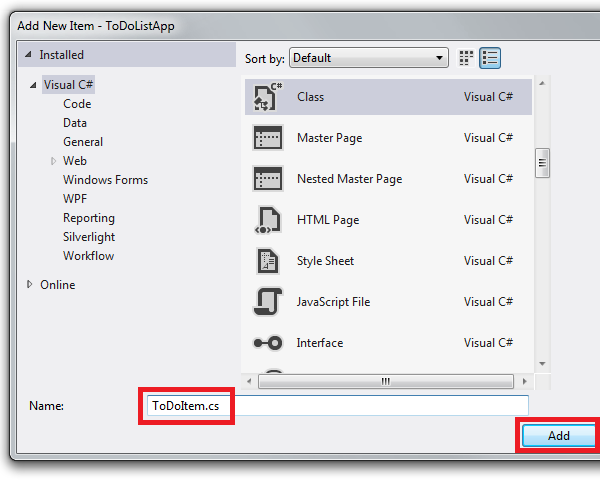Click the horizontal scrollbar thumb
Screen dimensions: 600x480
[386, 381]
